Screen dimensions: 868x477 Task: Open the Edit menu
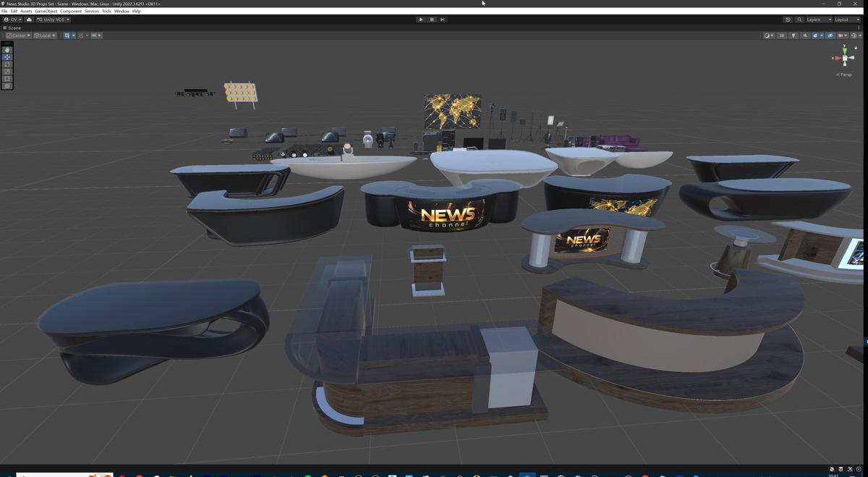[x=14, y=12]
